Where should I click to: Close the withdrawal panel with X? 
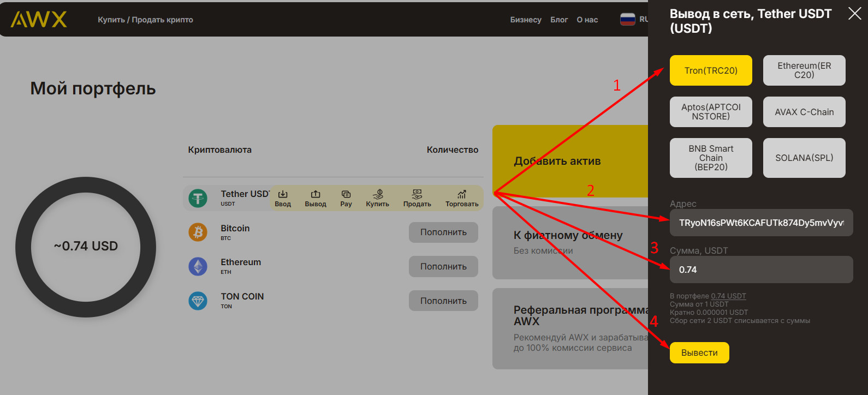854,14
